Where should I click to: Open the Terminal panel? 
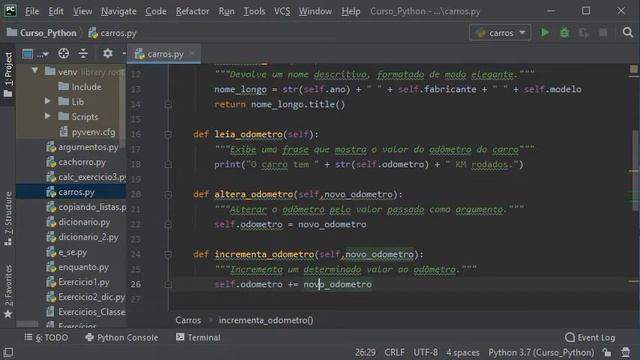pos(198,338)
